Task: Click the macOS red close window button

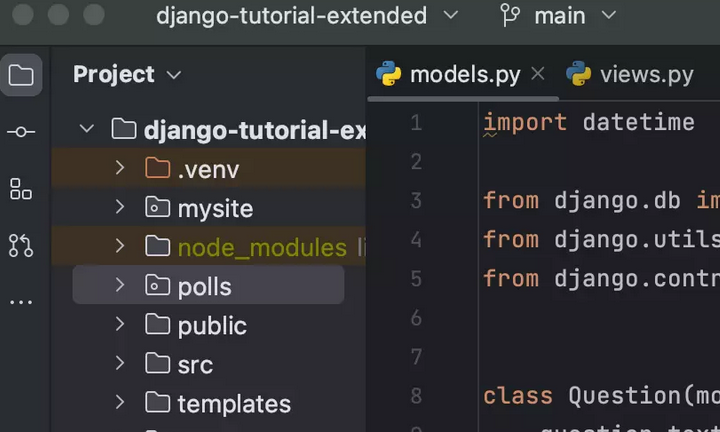Action: [x=22, y=15]
